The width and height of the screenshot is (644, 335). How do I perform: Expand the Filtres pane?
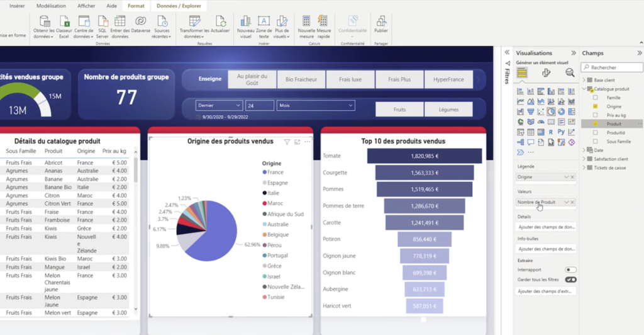pos(508,52)
